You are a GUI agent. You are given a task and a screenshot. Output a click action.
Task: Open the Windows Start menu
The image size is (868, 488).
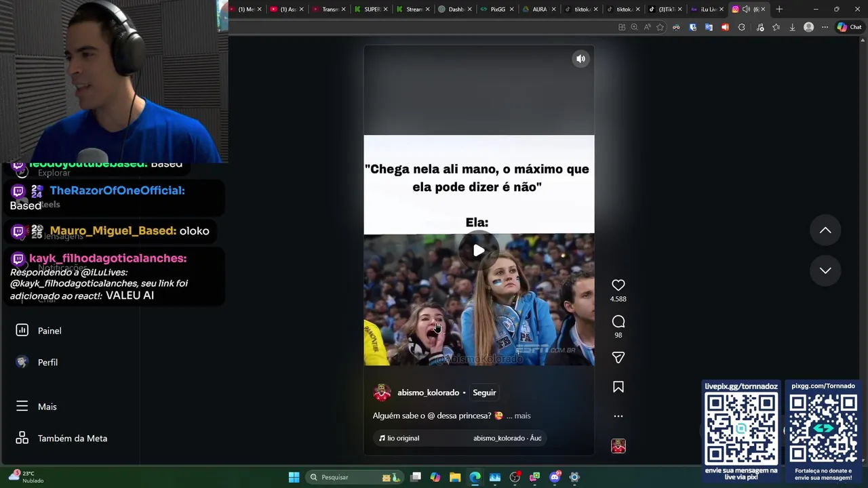[294, 477]
